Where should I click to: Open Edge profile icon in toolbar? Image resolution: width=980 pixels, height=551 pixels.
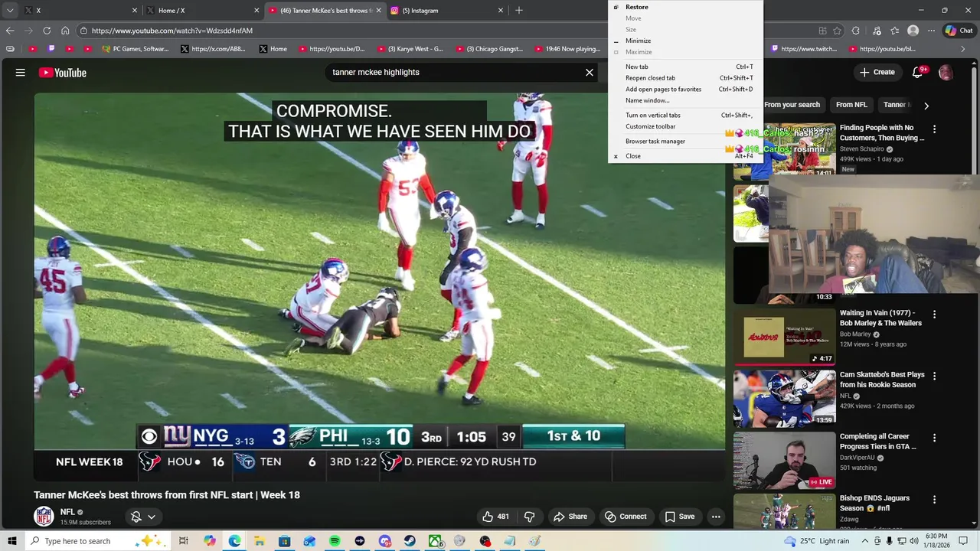coord(913,31)
